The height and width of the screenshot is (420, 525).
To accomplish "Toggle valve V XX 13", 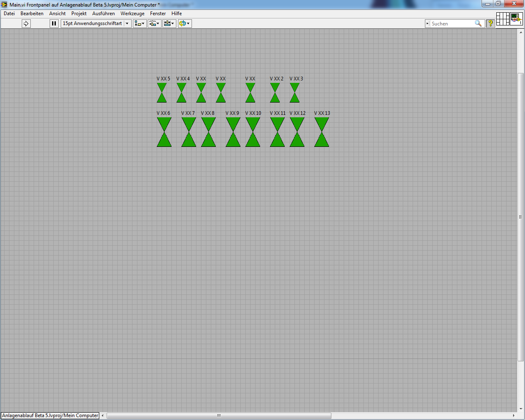I will pos(322,132).
